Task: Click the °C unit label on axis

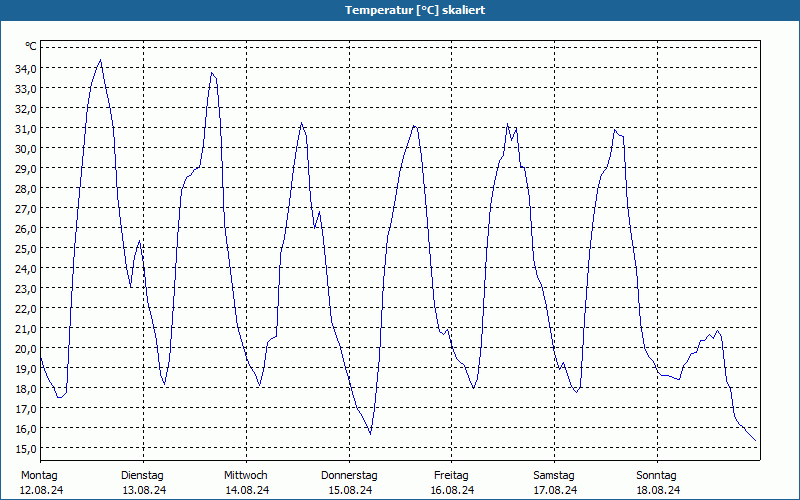Action: pyautogui.click(x=31, y=46)
